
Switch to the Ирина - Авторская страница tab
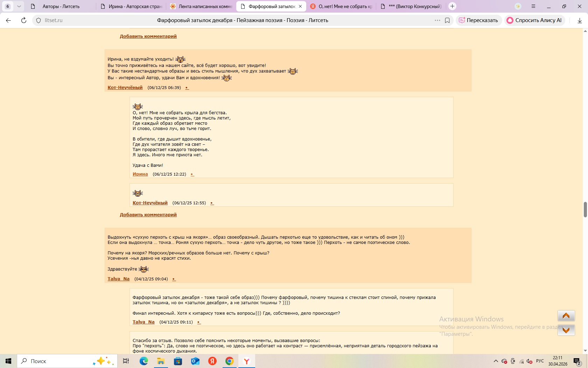click(131, 6)
